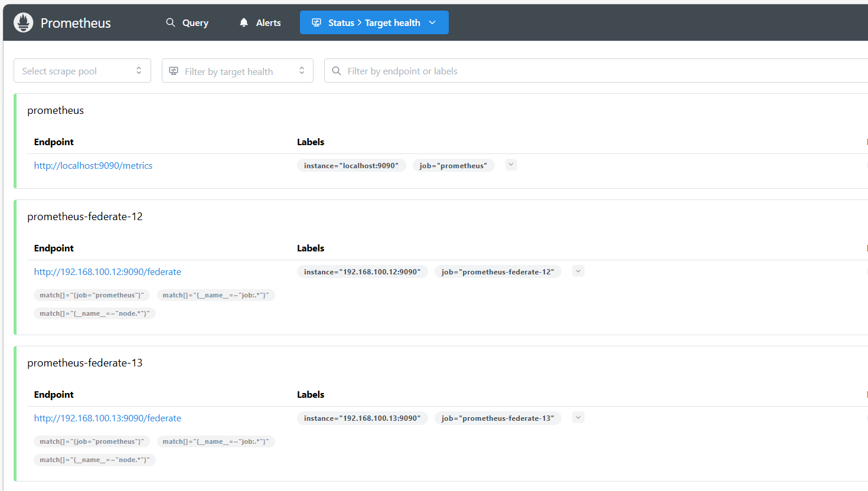Click the Labels column header in federate-12 pool

[311, 248]
